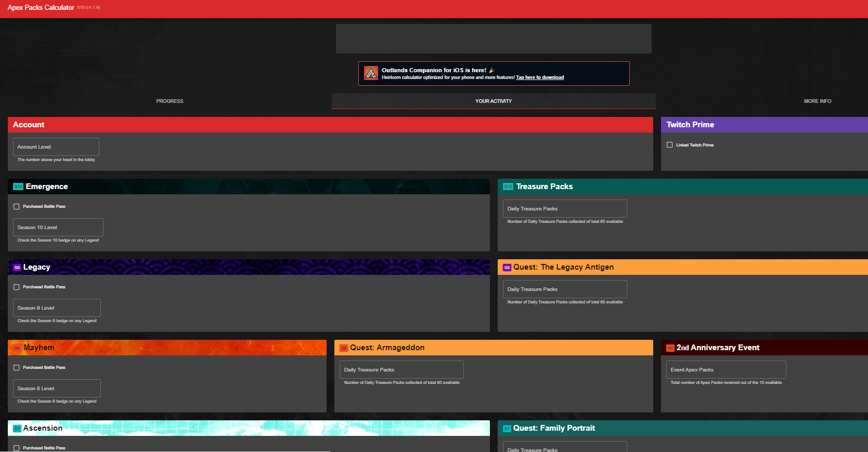868x452 pixels.
Task: Click the S10 badge beside Treasure Packs
Action: click(x=508, y=187)
